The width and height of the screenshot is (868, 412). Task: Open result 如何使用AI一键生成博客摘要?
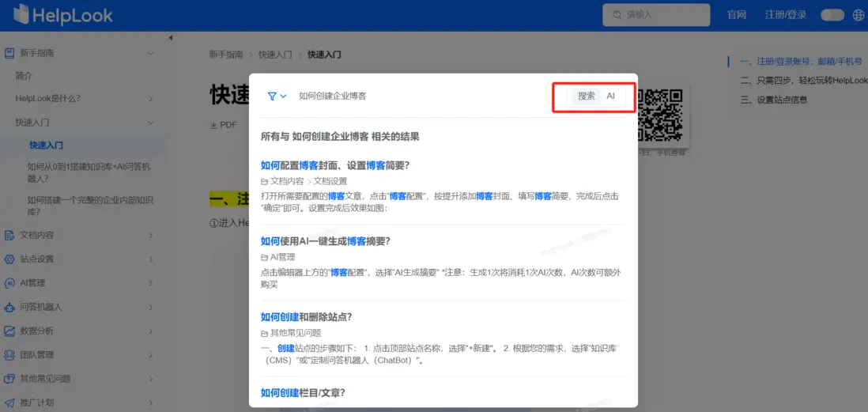coord(326,241)
